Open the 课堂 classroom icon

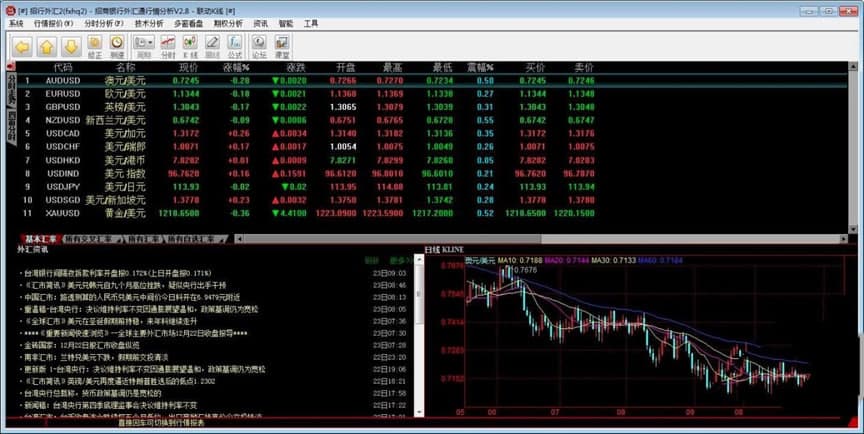282,47
